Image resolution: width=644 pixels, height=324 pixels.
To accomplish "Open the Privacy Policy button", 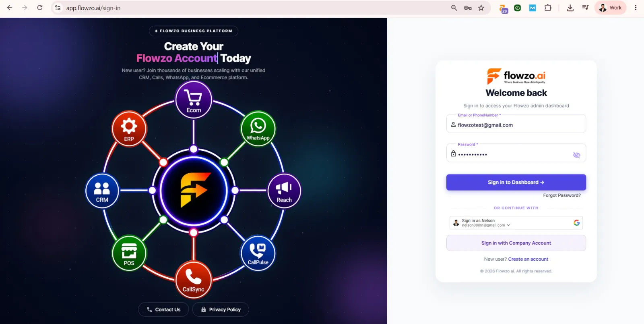I will 221,309.
